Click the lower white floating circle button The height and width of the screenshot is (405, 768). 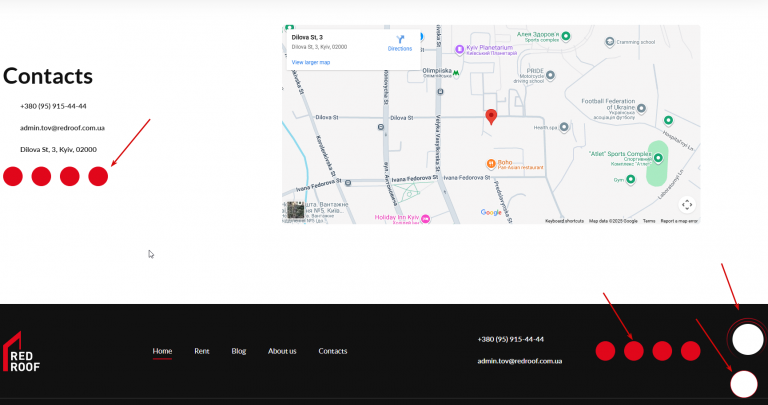(744, 384)
